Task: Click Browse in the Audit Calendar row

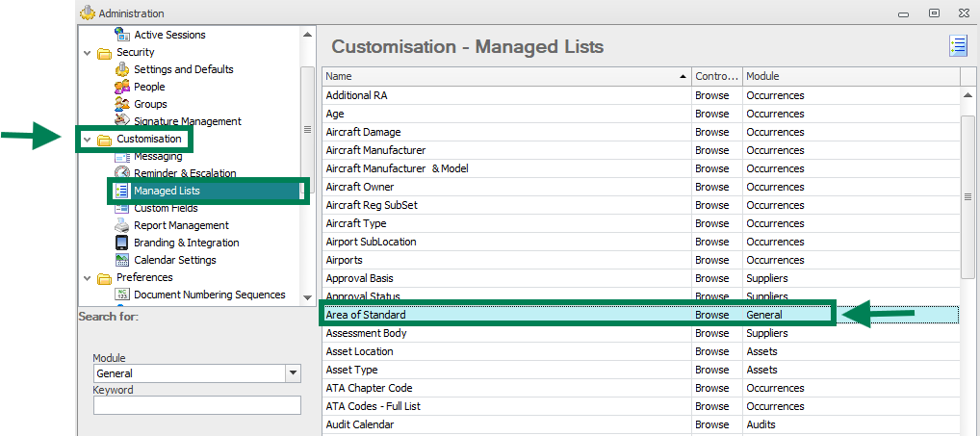Action: [711, 424]
